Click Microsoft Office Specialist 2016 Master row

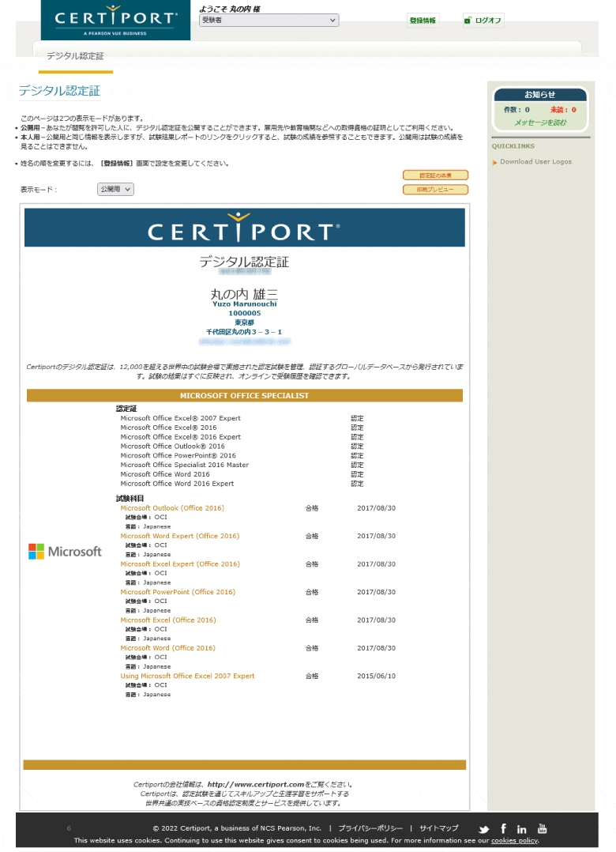242,465
